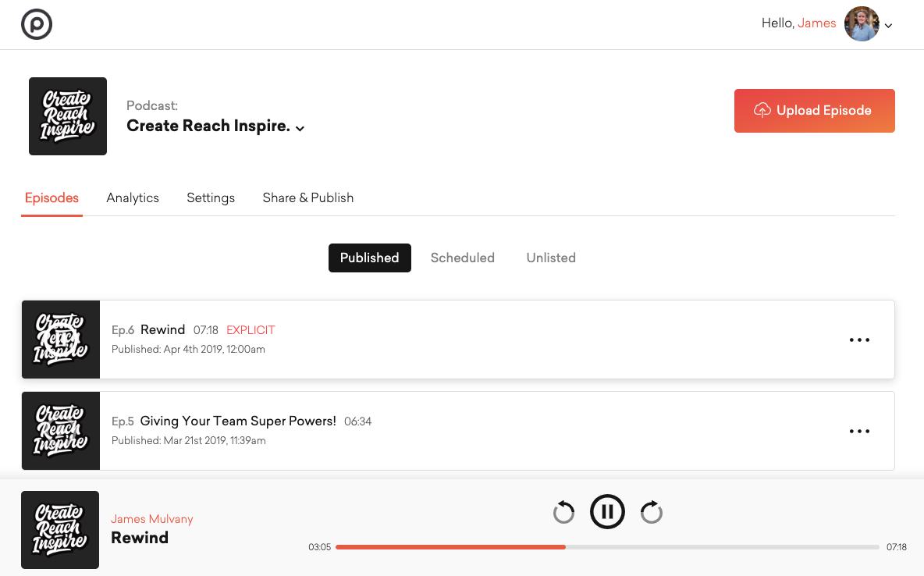Click the Podbean-style P logo icon

[x=37, y=24]
